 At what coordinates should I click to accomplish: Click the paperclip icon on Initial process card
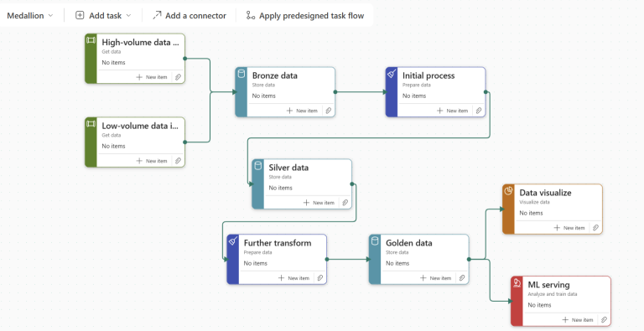(479, 111)
